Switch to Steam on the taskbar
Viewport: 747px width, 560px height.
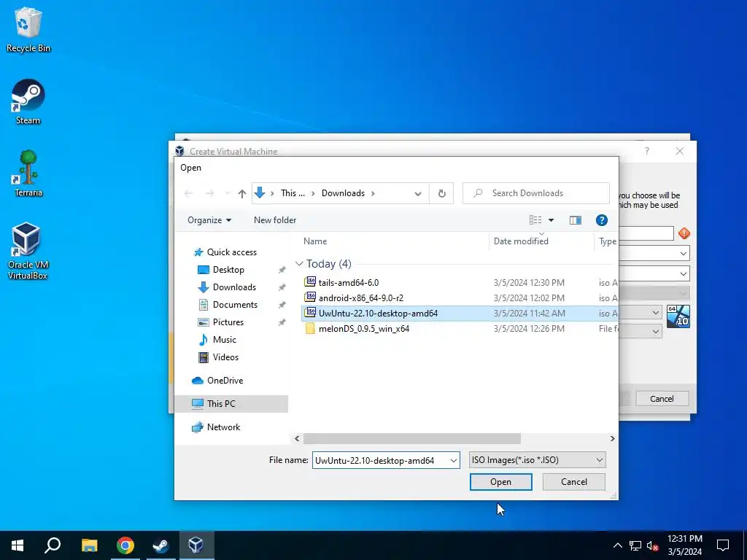(x=161, y=545)
